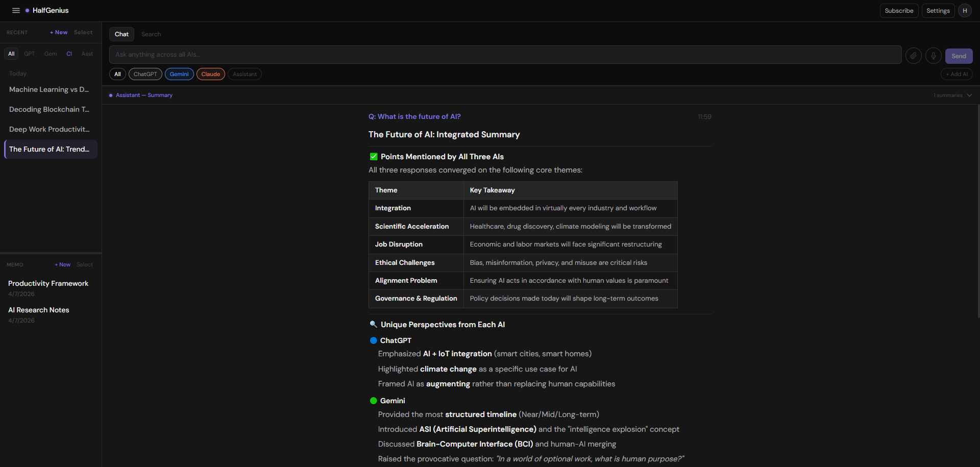Click 'The Future of AI: Integrated Summary' heading

(x=444, y=135)
